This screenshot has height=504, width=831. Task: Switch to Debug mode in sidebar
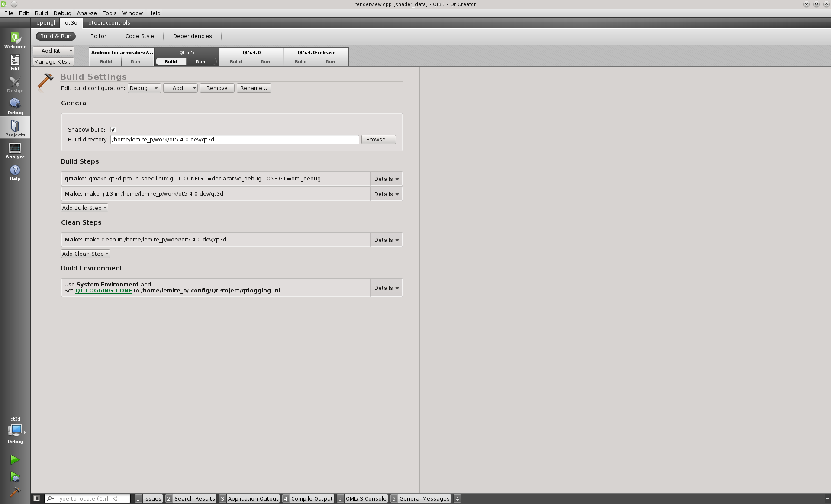(15, 106)
